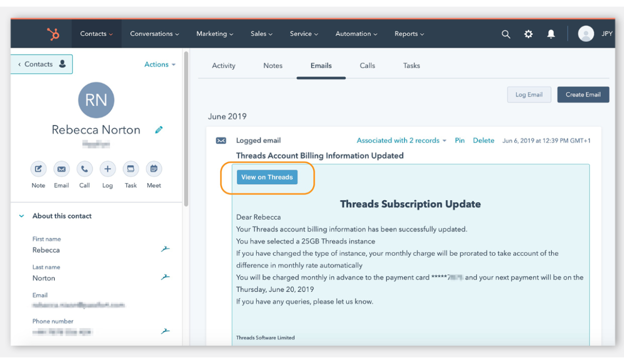Create a Note for this contact
This screenshot has width=624, height=364.
pyautogui.click(x=38, y=169)
